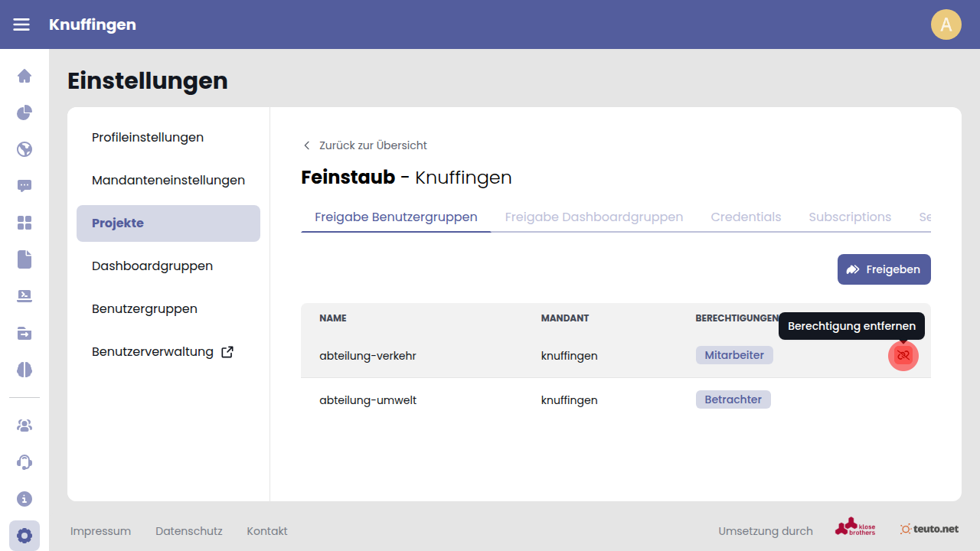The width and height of the screenshot is (980, 551).
Task: Remove permission for abteilung-verkehr
Action: tap(903, 356)
